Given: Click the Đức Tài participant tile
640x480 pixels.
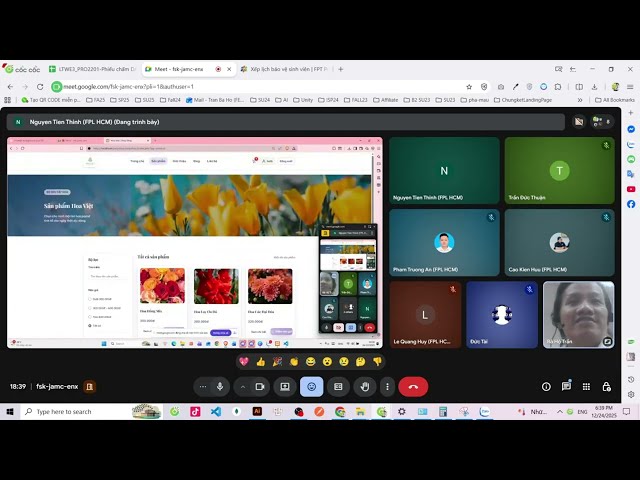Looking at the screenshot, I should pyautogui.click(x=502, y=315).
